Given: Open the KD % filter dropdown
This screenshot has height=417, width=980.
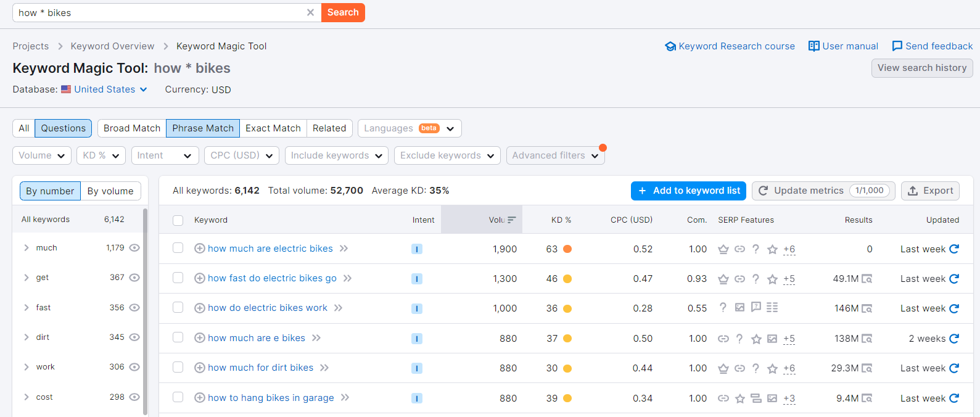Looking at the screenshot, I should [101, 155].
